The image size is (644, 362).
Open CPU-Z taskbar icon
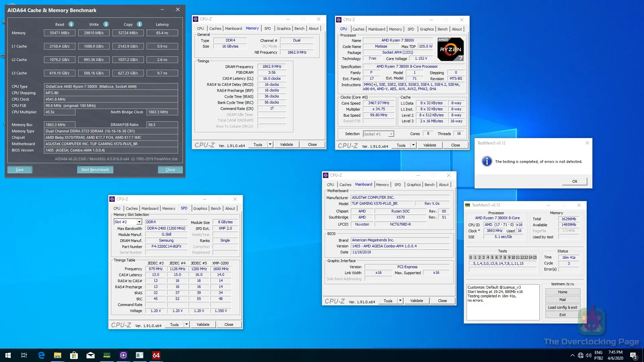[123, 355]
